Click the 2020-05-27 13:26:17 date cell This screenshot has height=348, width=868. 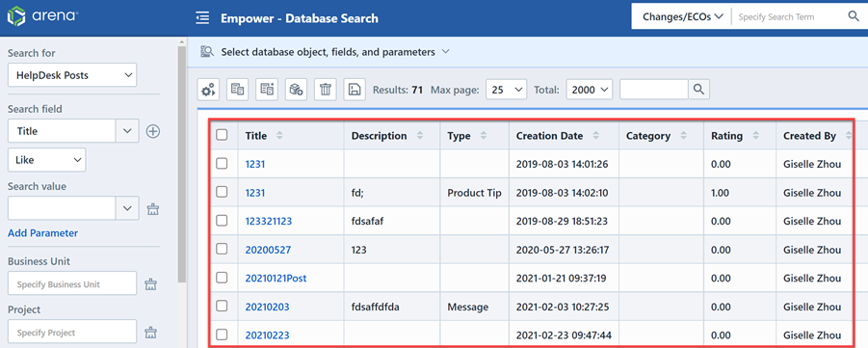563,250
